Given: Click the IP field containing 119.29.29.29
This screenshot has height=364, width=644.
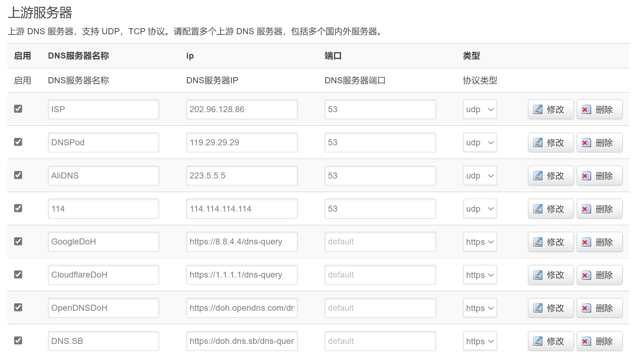Looking at the screenshot, I should point(242,142).
